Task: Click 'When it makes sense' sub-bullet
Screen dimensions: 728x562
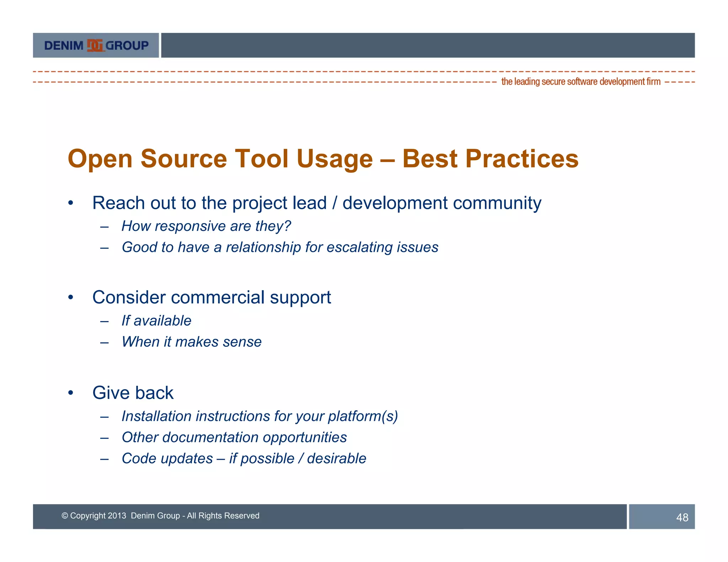Action: [192, 342]
